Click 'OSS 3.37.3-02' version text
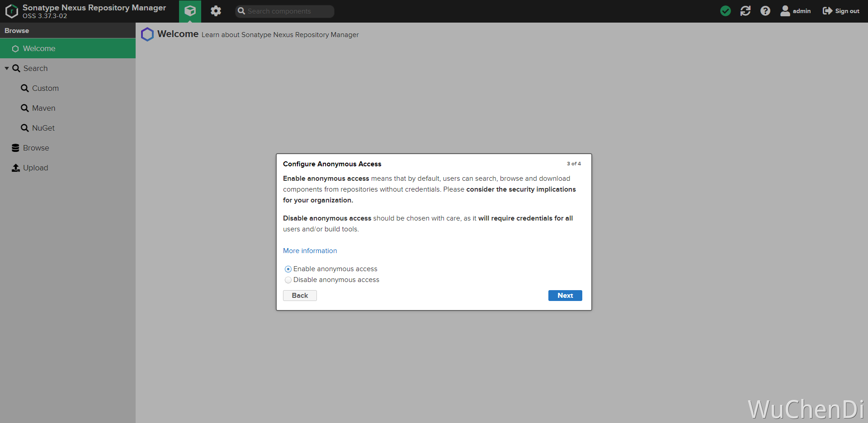This screenshot has height=423, width=868. pos(45,16)
